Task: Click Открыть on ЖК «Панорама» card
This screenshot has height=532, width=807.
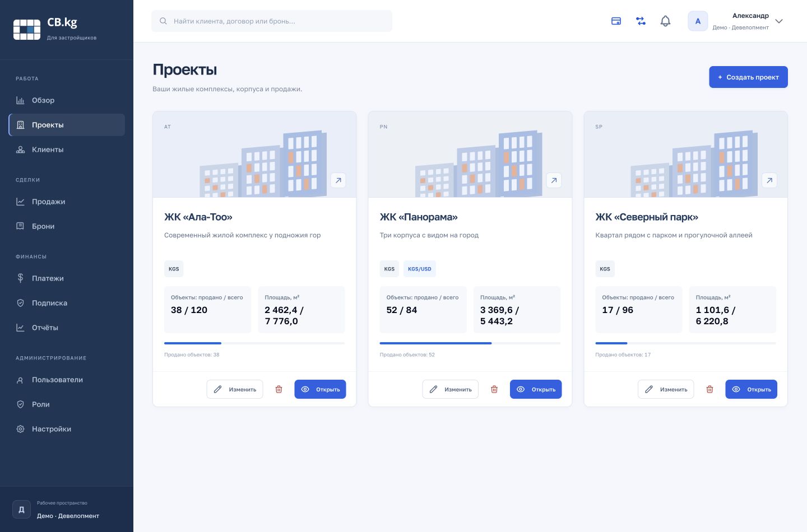Action: point(536,389)
